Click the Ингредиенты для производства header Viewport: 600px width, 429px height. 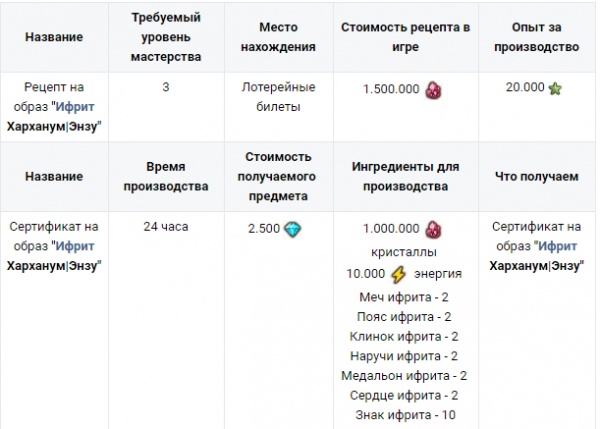coord(406,176)
